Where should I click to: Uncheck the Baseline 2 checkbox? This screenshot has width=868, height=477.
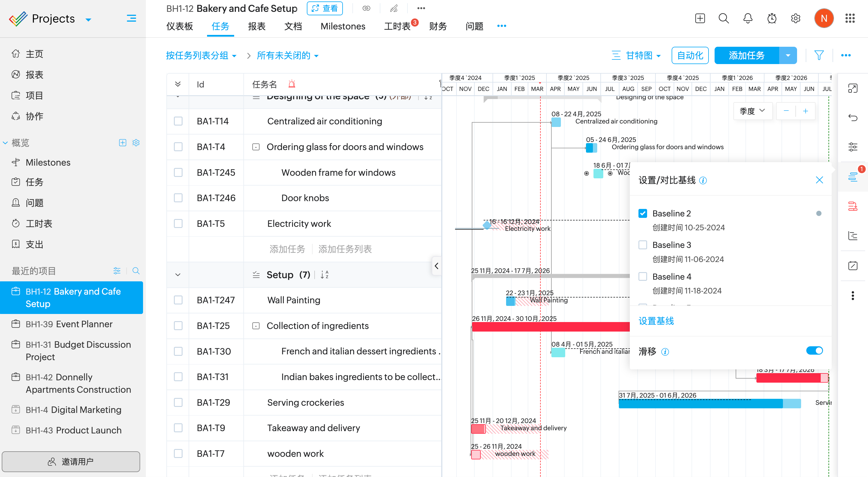(x=642, y=213)
